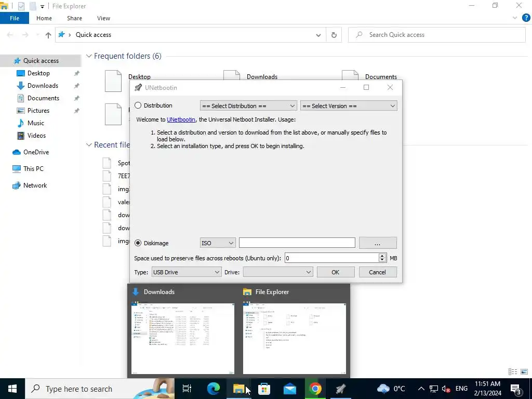Collapse the Recent files group
This screenshot has width=532, height=399.
89,145
